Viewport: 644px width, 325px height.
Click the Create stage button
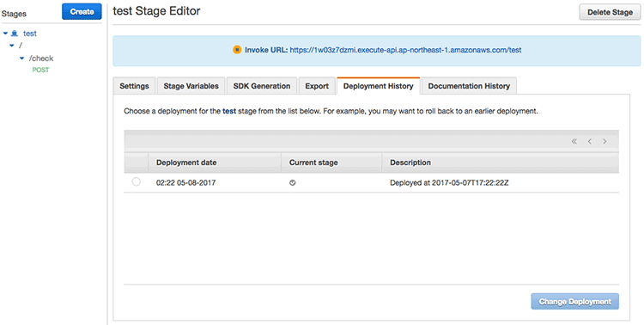pos(82,12)
